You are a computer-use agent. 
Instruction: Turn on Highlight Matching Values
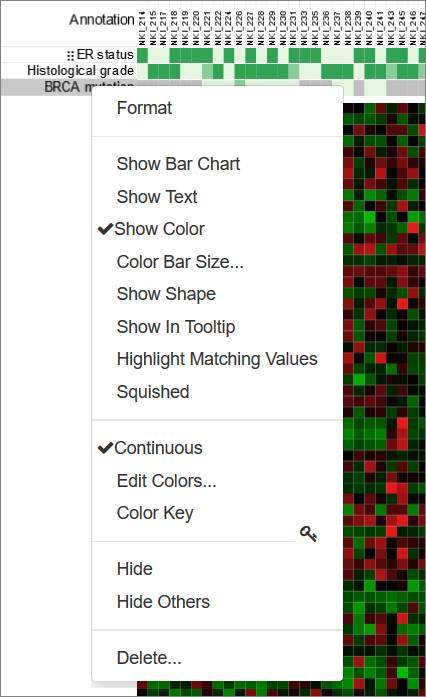point(217,359)
